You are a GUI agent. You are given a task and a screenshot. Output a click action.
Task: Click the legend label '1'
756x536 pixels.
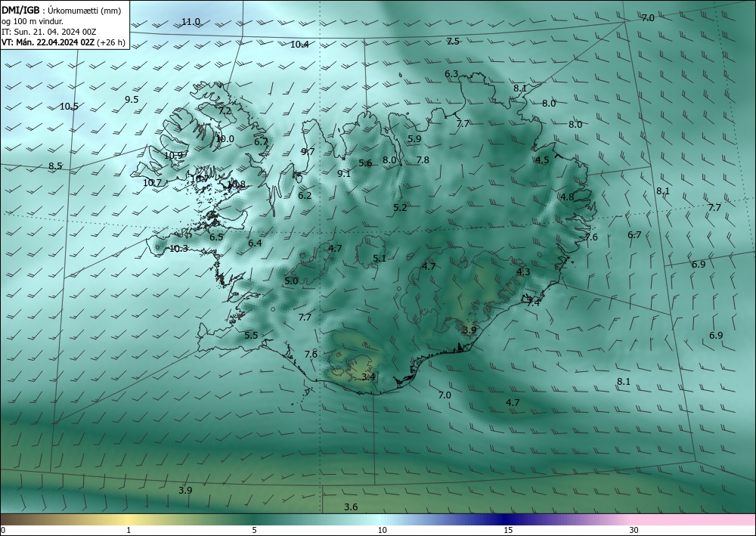129,530
